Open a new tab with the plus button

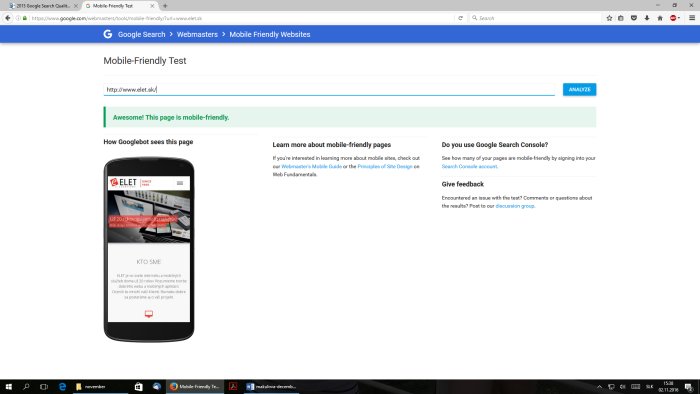click(165, 6)
